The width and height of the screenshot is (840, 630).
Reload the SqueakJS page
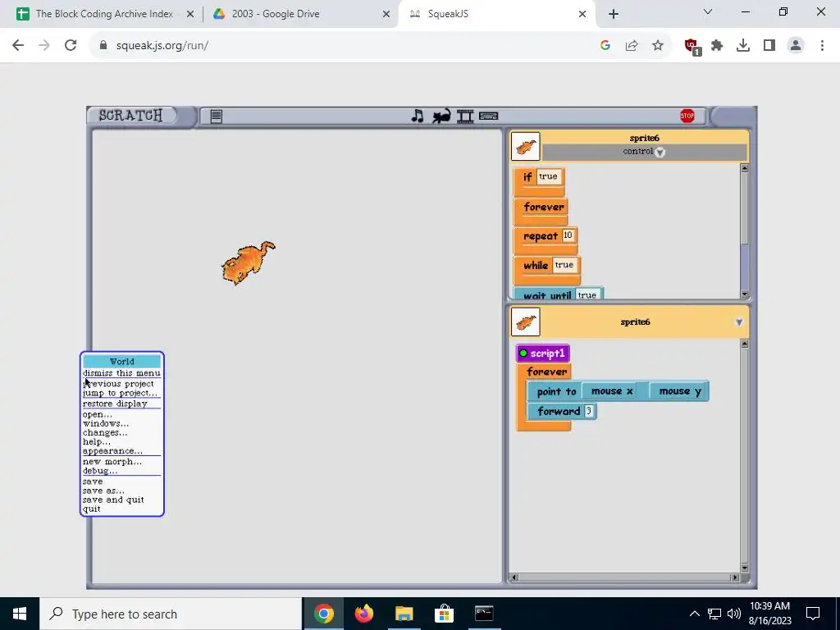click(71, 46)
